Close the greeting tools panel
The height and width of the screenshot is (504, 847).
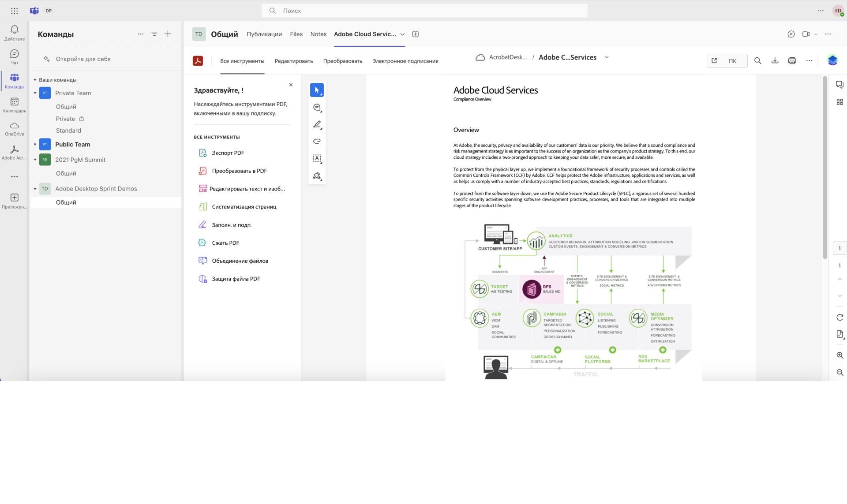(291, 85)
